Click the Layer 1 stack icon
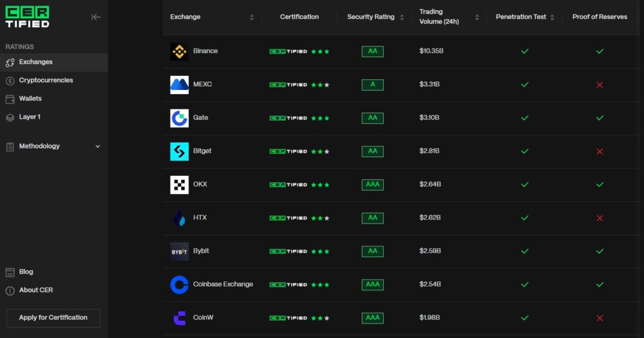Image resolution: width=644 pixels, height=338 pixels. pyautogui.click(x=10, y=117)
